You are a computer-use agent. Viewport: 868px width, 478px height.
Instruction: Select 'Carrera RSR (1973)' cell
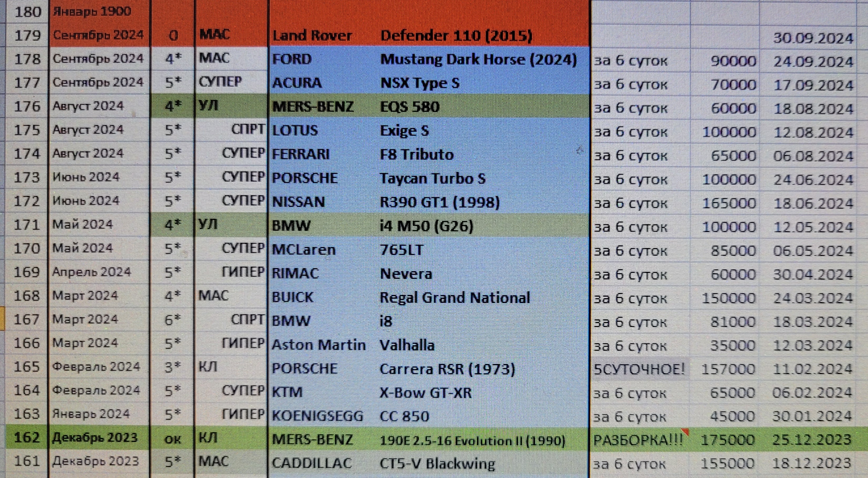click(x=484, y=368)
